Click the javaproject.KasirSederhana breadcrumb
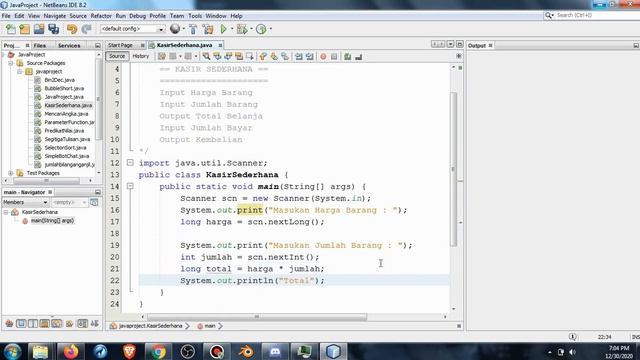 coord(150,326)
